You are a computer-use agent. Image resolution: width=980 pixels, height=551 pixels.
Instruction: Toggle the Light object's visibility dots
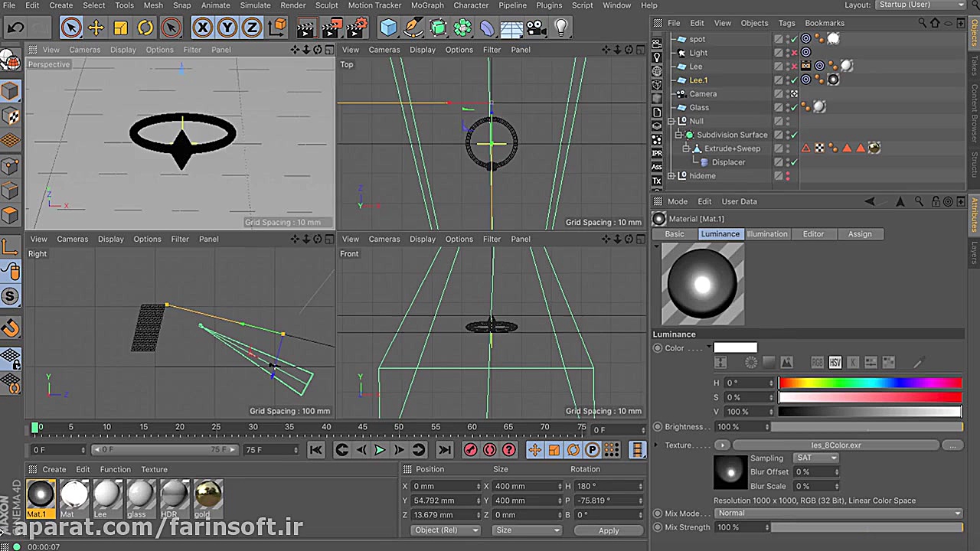coord(787,53)
